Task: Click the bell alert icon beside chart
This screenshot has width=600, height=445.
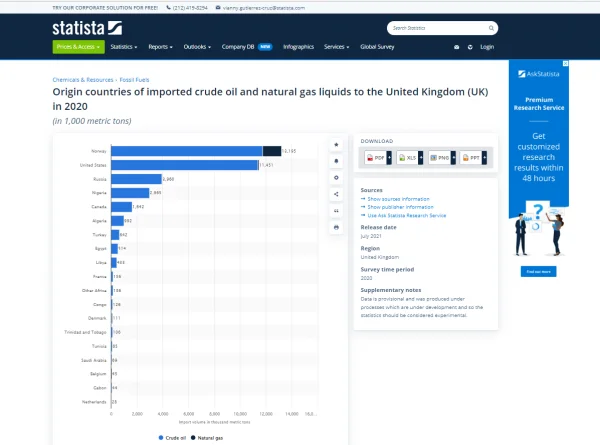Action: pyautogui.click(x=336, y=161)
